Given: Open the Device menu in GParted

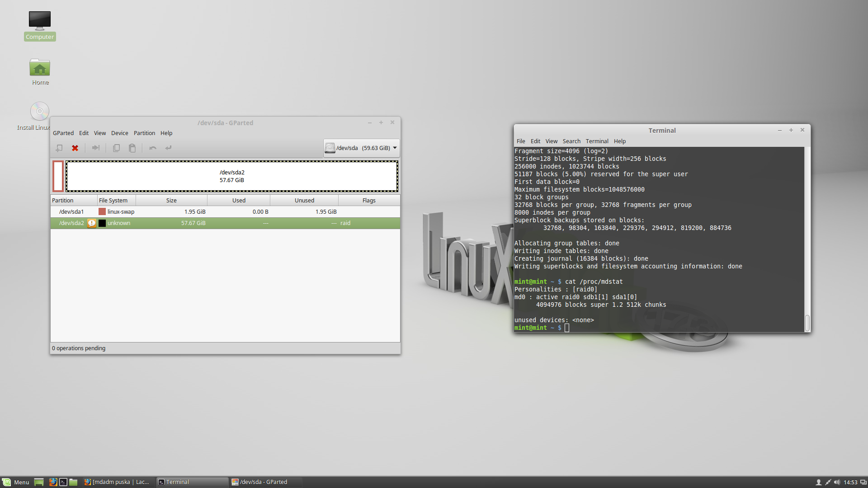Looking at the screenshot, I should (x=120, y=133).
